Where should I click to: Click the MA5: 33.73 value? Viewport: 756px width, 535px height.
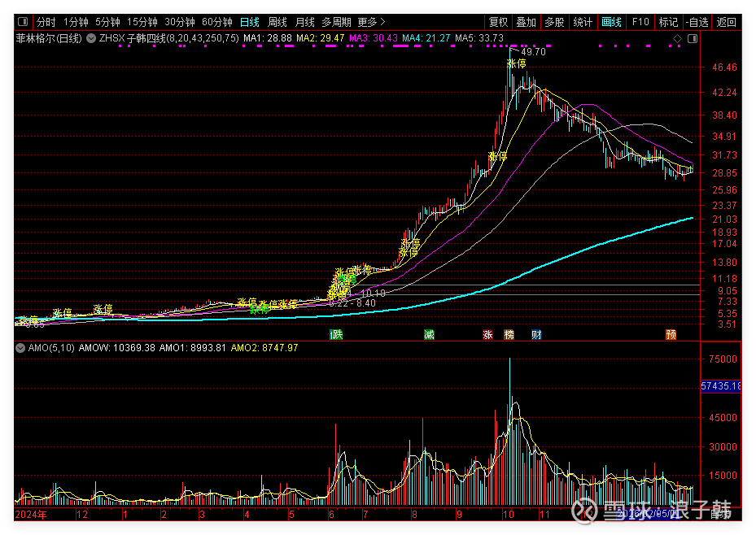pos(479,38)
